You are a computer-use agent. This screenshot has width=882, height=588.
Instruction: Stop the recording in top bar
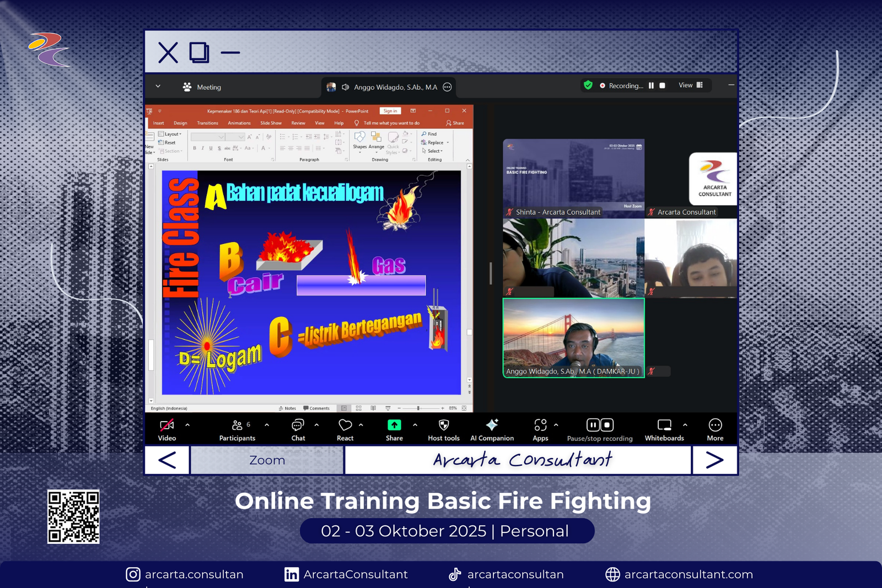[663, 85]
